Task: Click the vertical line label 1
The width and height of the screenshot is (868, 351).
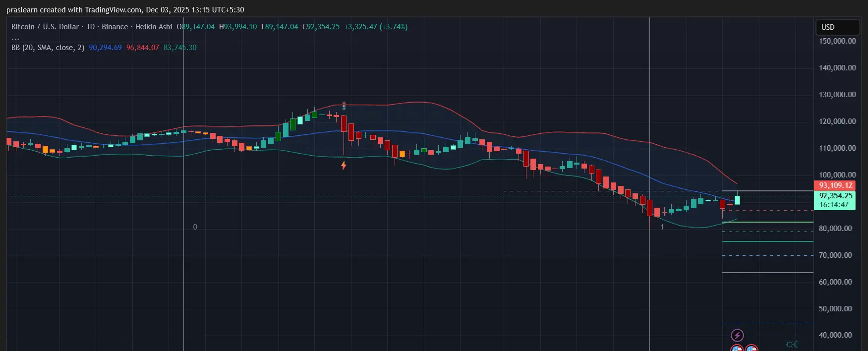Action: click(x=662, y=227)
